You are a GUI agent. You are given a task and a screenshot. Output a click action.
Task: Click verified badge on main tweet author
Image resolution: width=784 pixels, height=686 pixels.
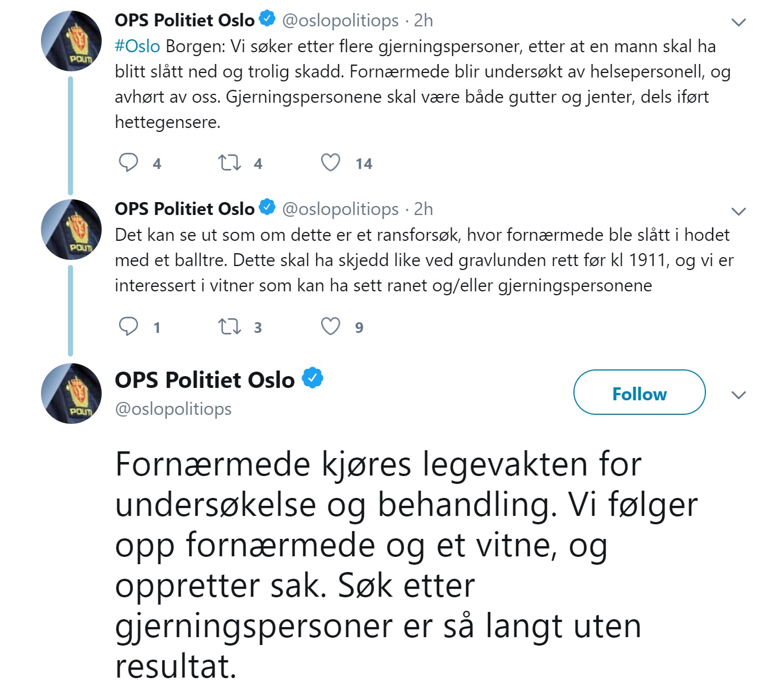[x=313, y=378]
